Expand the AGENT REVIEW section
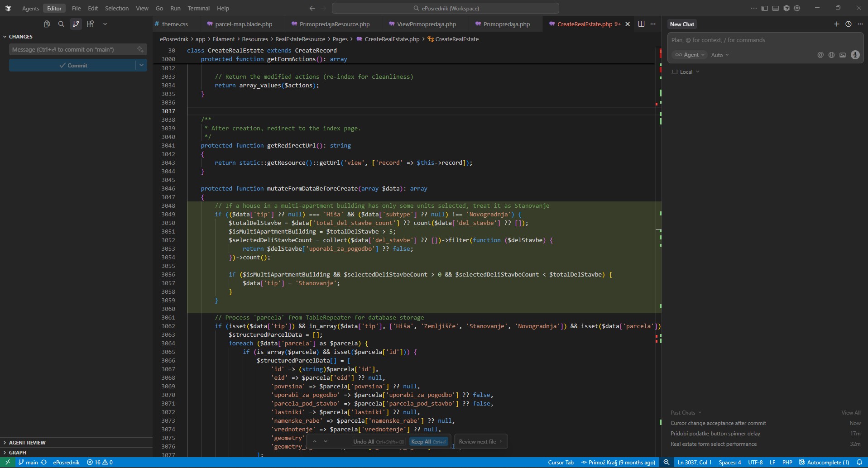Viewport: 868px width, 468px height. 27,442
